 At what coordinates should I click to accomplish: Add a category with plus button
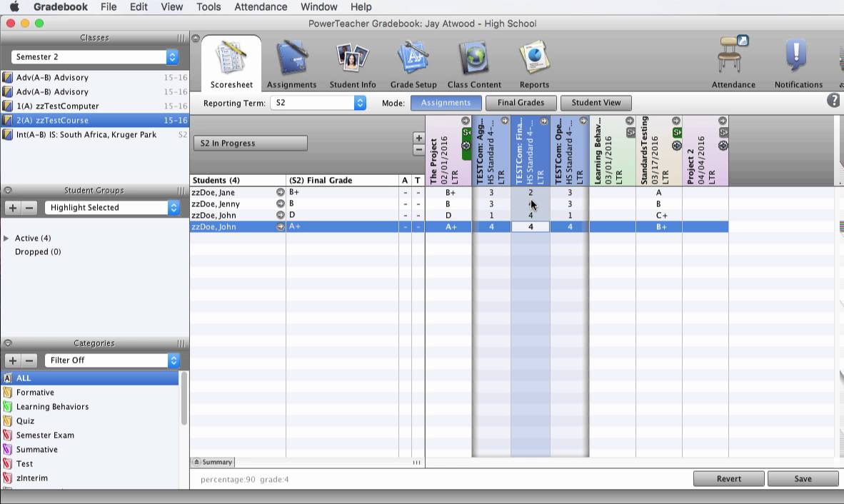pyautogui.click(x=13, y=361)
